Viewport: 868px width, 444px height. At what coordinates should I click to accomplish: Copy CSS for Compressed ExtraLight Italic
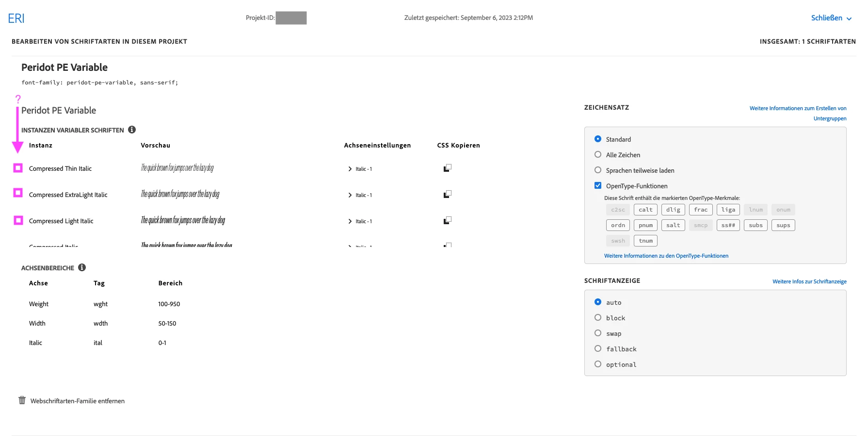[447, 194]
